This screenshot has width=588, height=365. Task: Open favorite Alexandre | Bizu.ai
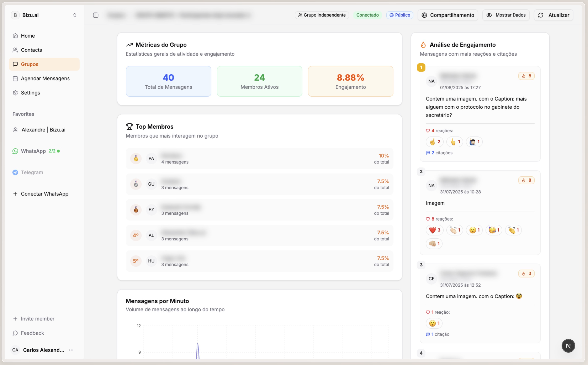(x=44, y=130)
